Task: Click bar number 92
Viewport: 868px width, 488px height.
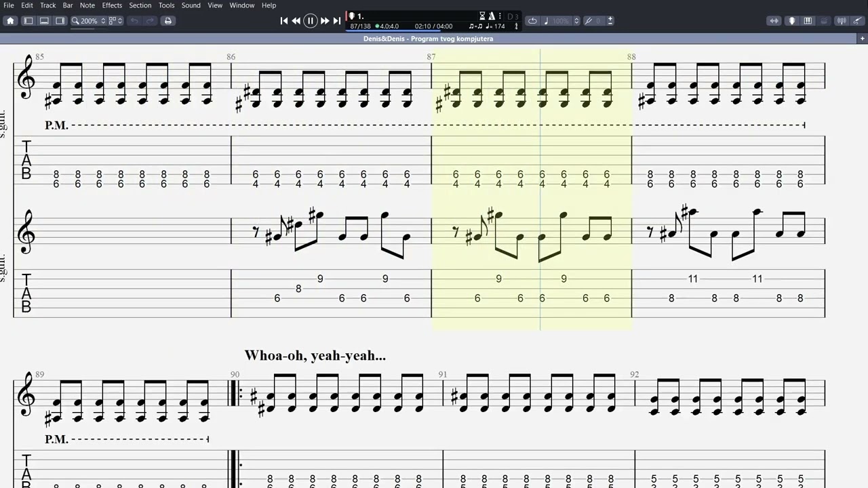Action: (634, 374)
